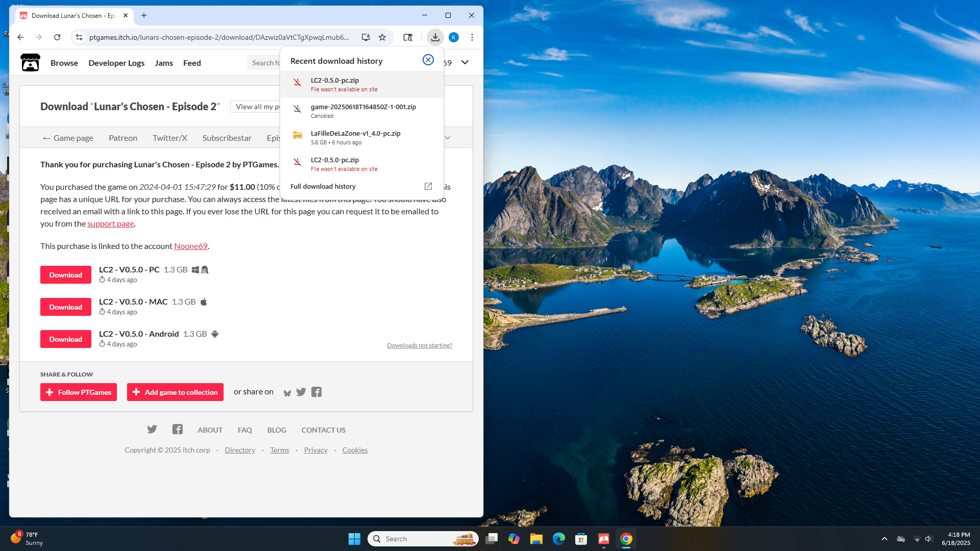The image size is (980, 551).
Task: Open full download history external link icon
Action: [x=428, y=186]
